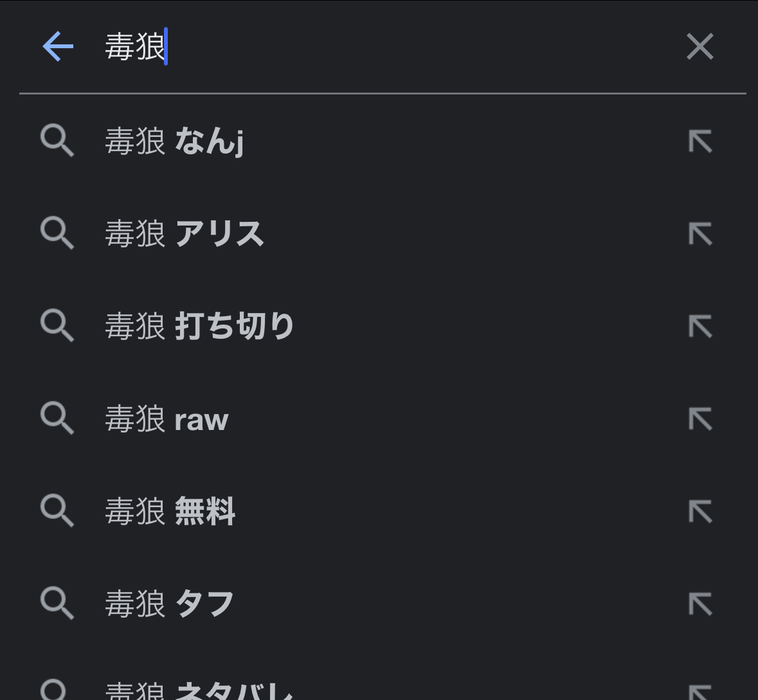
Task: Fill in アリス suggestion via arrow icon
Action: pyautogui.click(x=700, y=234)
